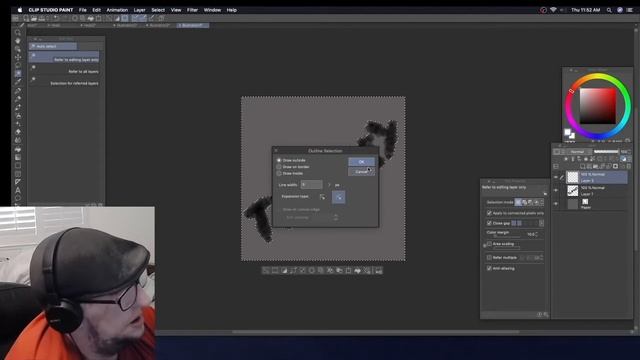
Task: Select the Fill bucket tool
Action: click(x=18, y=149)
